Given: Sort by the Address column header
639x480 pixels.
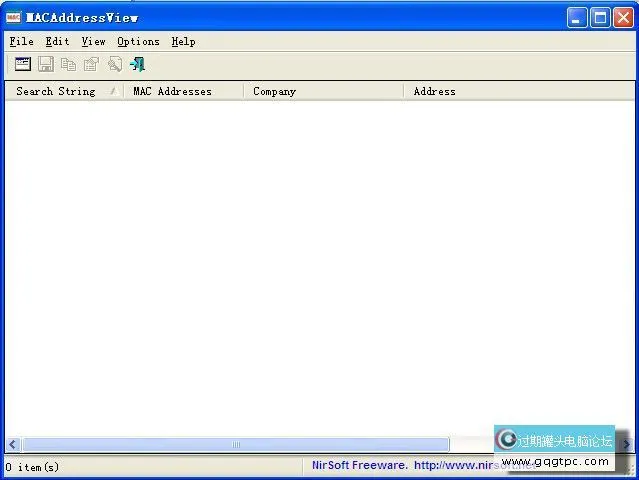Looking at the screenshot, I should tap(518, 91).
